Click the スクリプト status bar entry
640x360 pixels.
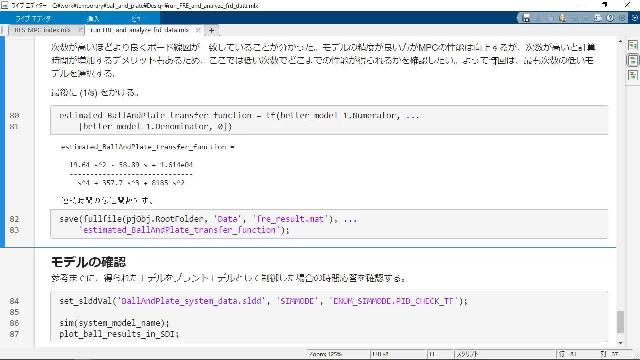click(x=467, y=354)
